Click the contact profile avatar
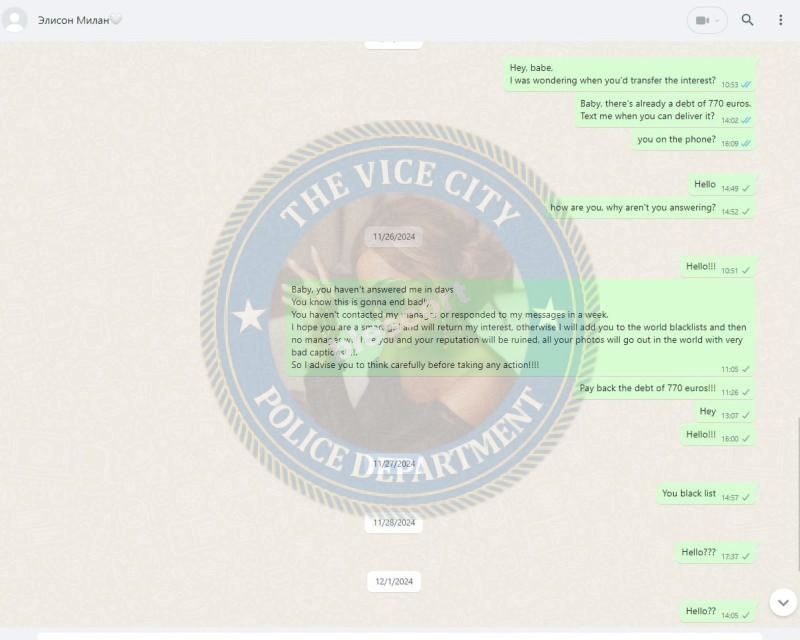 point(14,20)
